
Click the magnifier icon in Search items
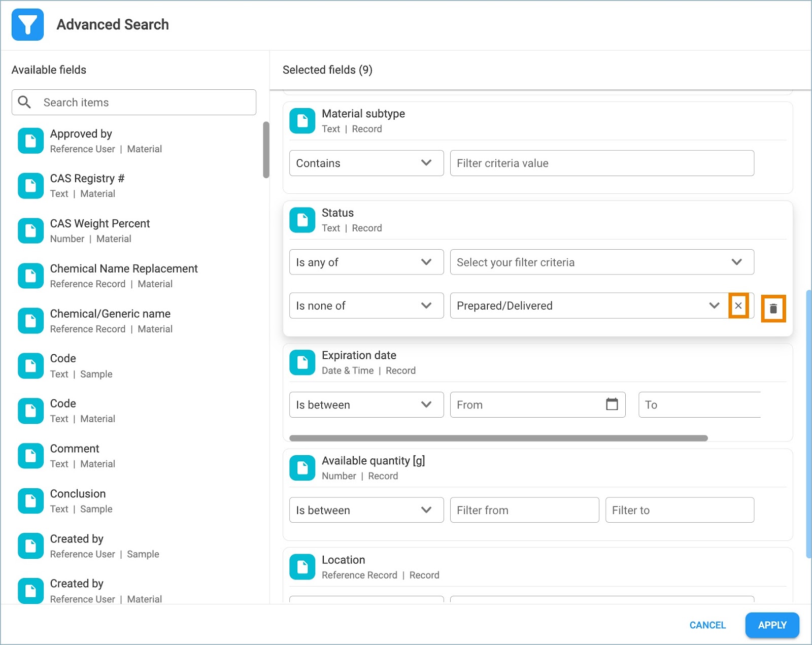pos(24,102)
